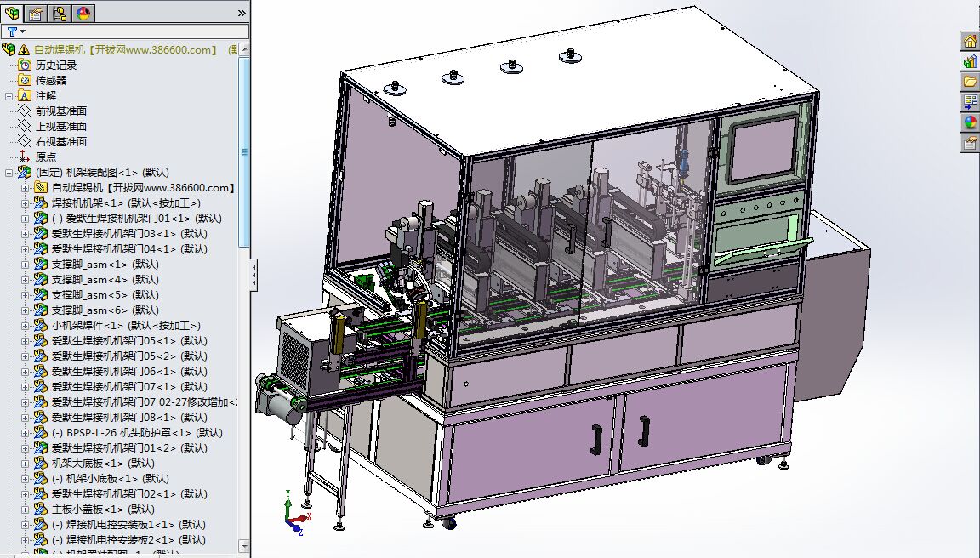Expand 爱默生焊接机机架门03<1> component
Viewport: 980px width, 558px height.
tap(25, 234)
